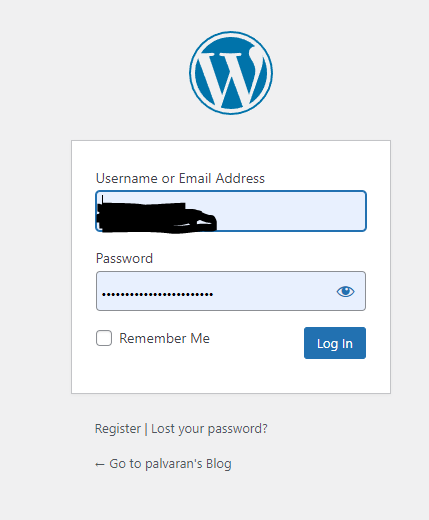Focus the Username or Email Address field
The width and height of the screenshot is (429, 520).
231,211
